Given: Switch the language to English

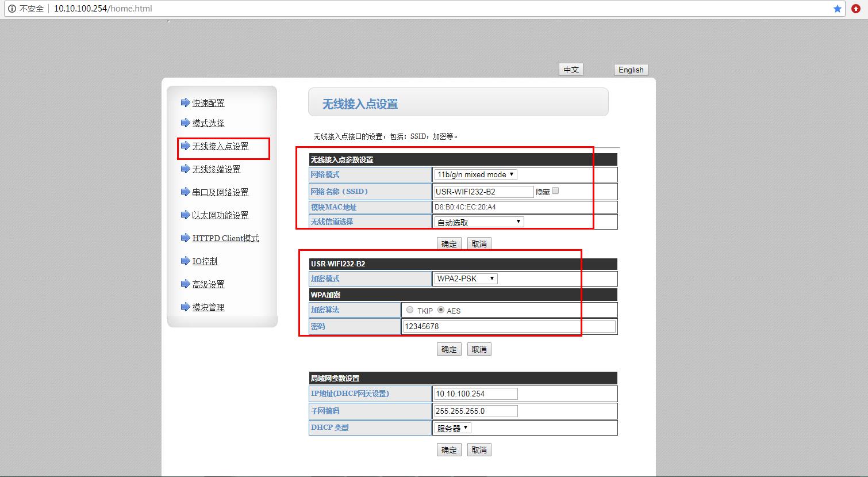Looking at the screenshot, I should (x=631, y=70).
